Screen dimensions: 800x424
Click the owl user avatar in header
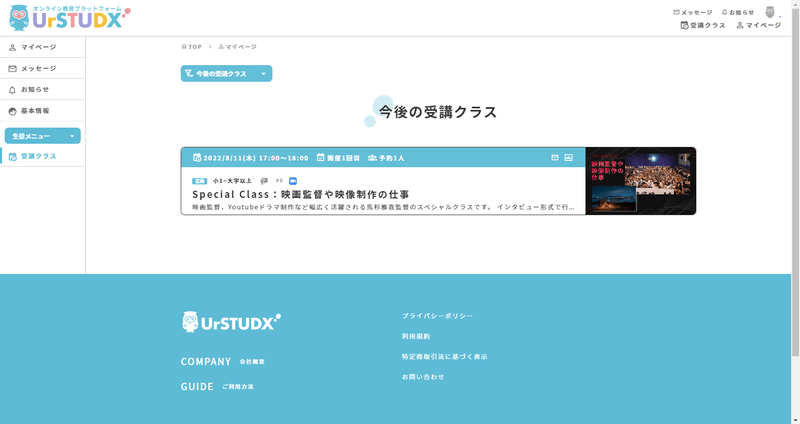(770, 12)
